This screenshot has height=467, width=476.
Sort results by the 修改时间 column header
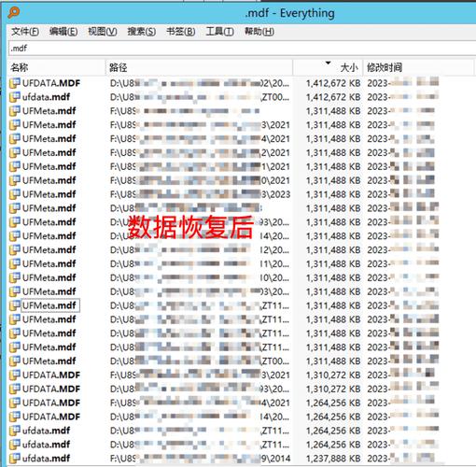(419, 67)
